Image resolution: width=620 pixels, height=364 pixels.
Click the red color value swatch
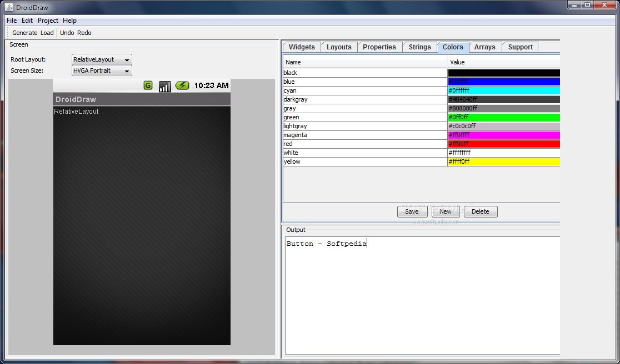504,144
